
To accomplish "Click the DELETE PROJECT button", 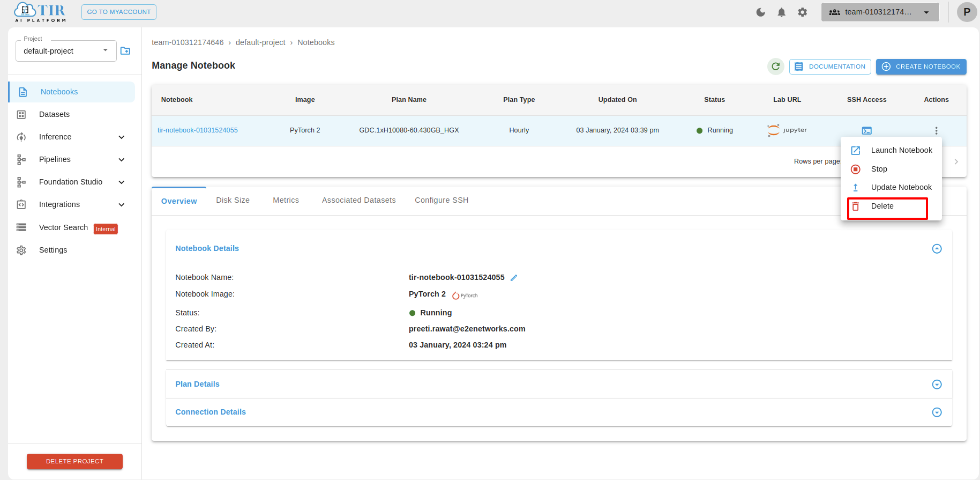I will pyautogui.click(x=74, y=461).
